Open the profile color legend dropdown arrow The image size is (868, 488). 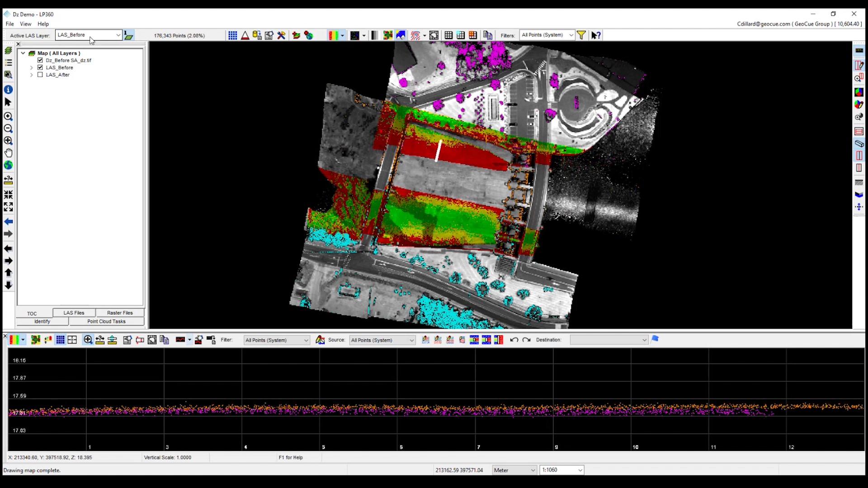23,340
